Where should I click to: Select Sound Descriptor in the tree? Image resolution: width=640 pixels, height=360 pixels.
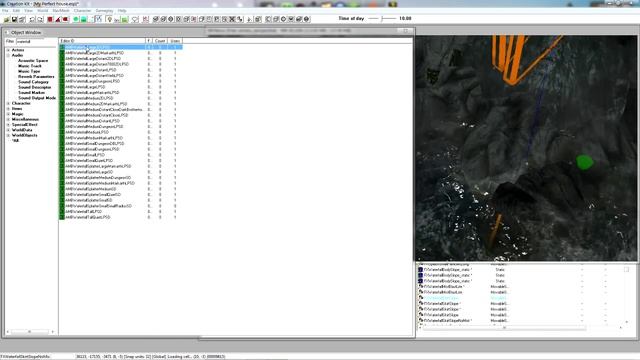[x=35, y=87]
